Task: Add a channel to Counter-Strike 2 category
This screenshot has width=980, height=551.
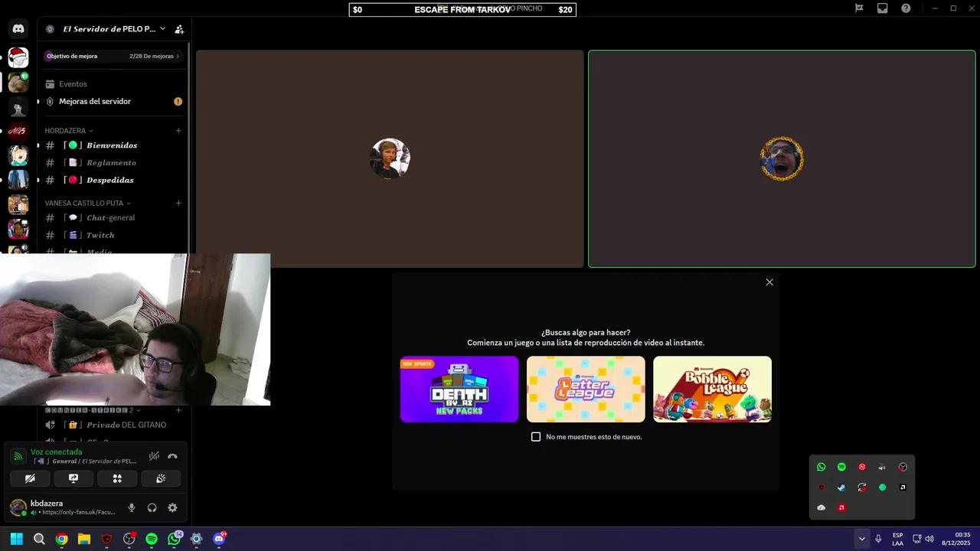Action: click(x=178, y=410)
